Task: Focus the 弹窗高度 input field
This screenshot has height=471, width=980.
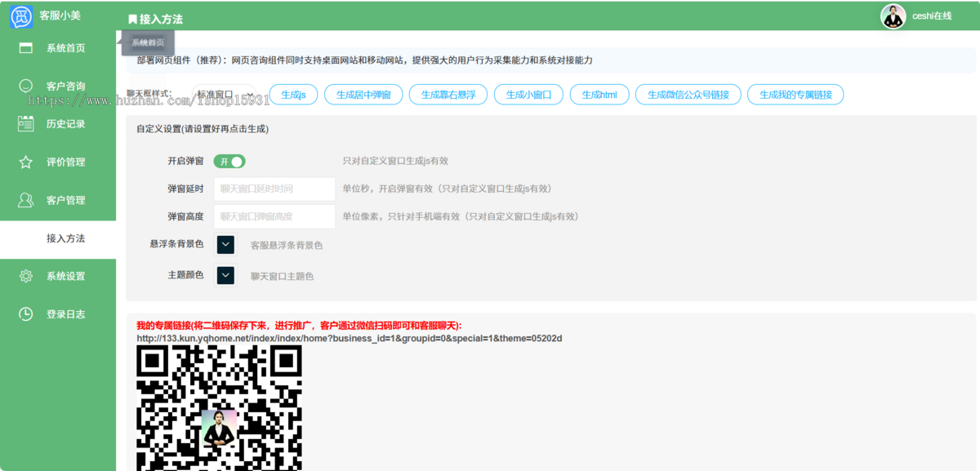Action: (274, 216)
